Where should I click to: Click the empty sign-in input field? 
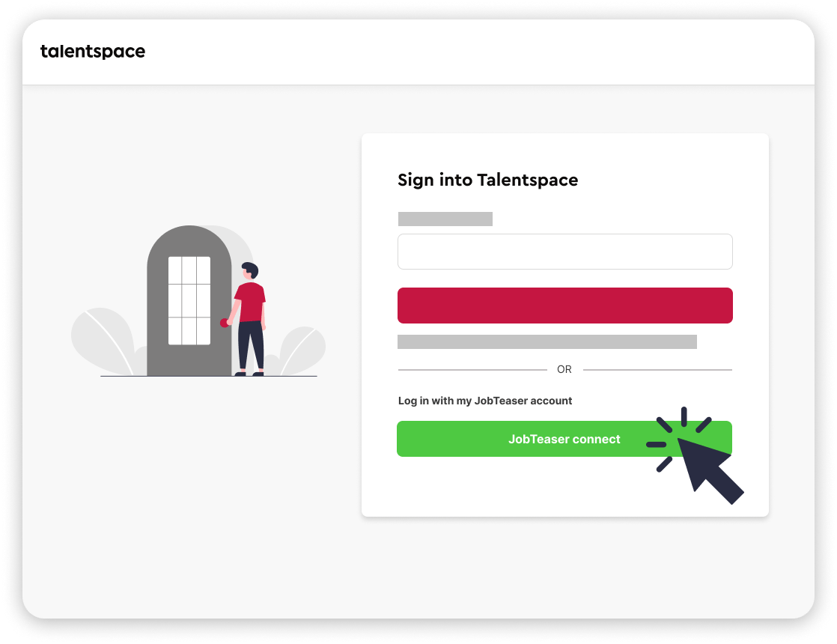(564, 252)
